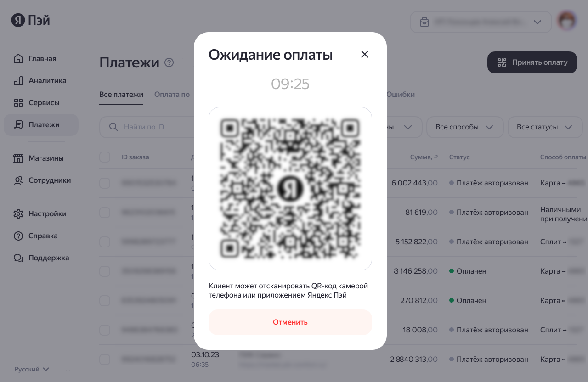Check the first payment row checkbox

(x=105, y=183)
